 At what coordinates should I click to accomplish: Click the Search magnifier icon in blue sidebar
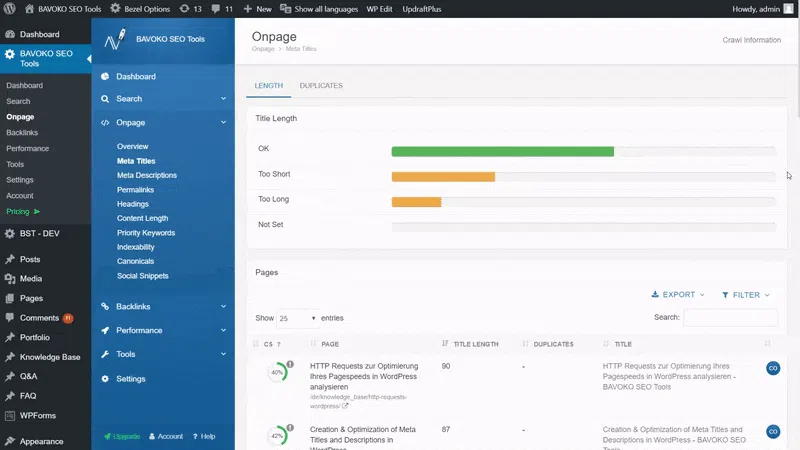[105, 99]
